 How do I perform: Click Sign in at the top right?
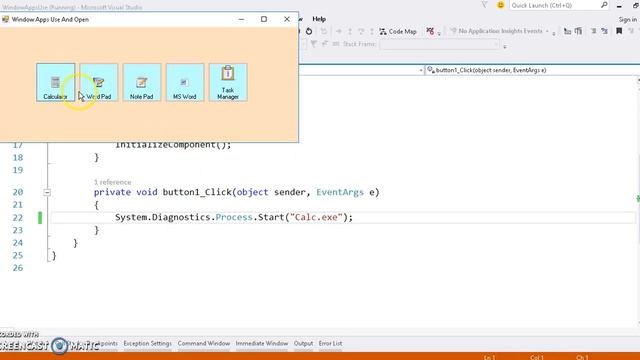pyautogui.click(x=627, y=20)
